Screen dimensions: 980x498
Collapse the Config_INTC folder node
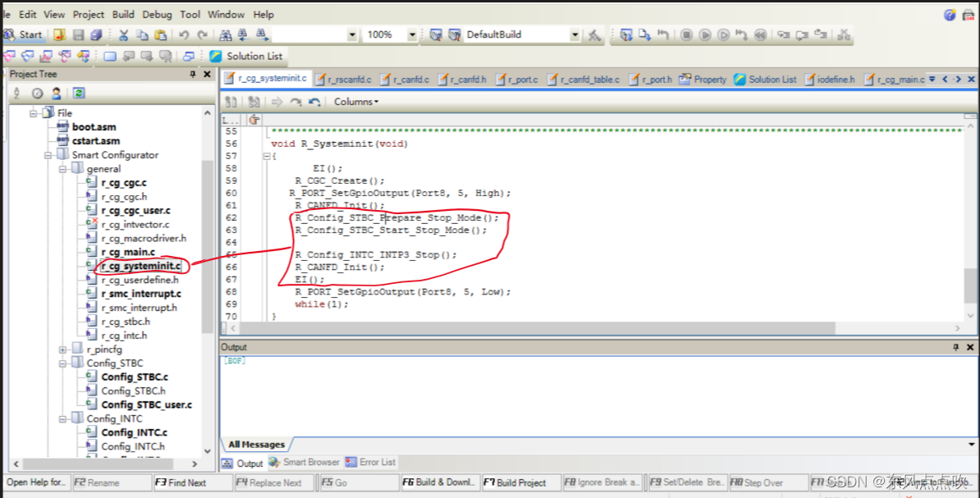pos(62,418)
